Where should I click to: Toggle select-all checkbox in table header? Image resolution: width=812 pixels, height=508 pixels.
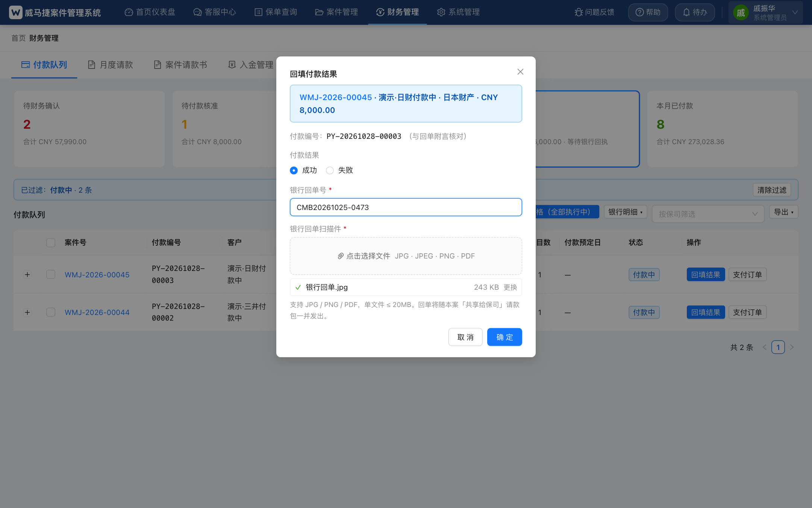click(51, 243)
